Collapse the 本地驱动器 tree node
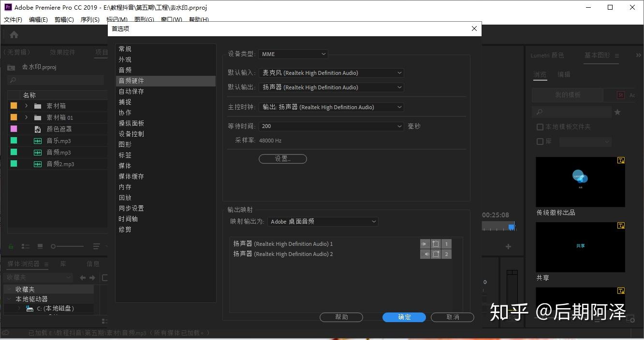Viewport: 644px width, 340px height. click(x=9, y=299)
